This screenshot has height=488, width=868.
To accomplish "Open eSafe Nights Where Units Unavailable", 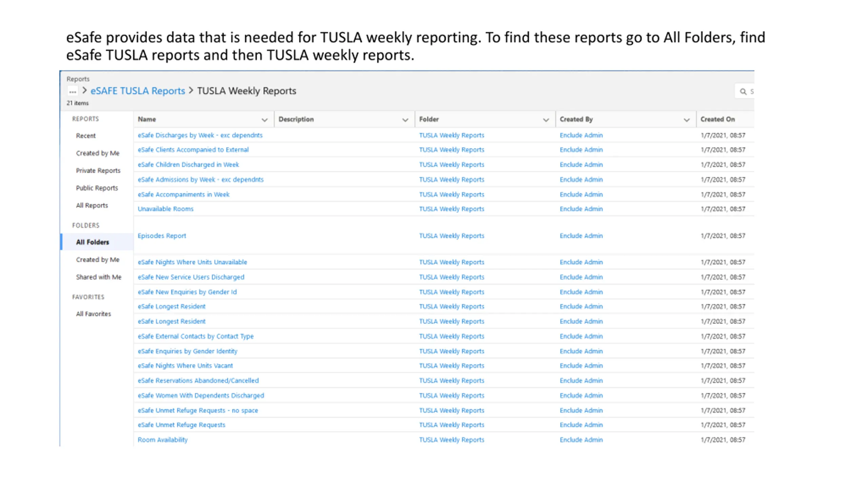I will click(x=192, y=262).
